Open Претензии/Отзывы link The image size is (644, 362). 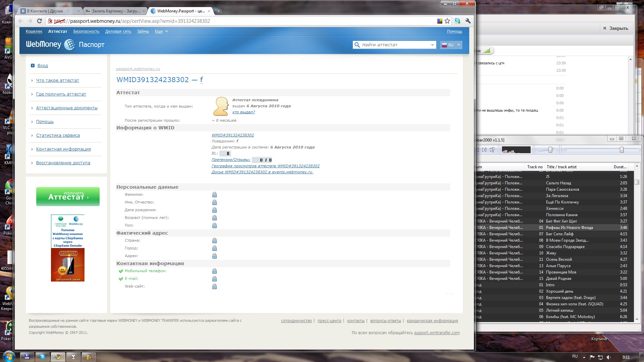click(x=231, y=160)
